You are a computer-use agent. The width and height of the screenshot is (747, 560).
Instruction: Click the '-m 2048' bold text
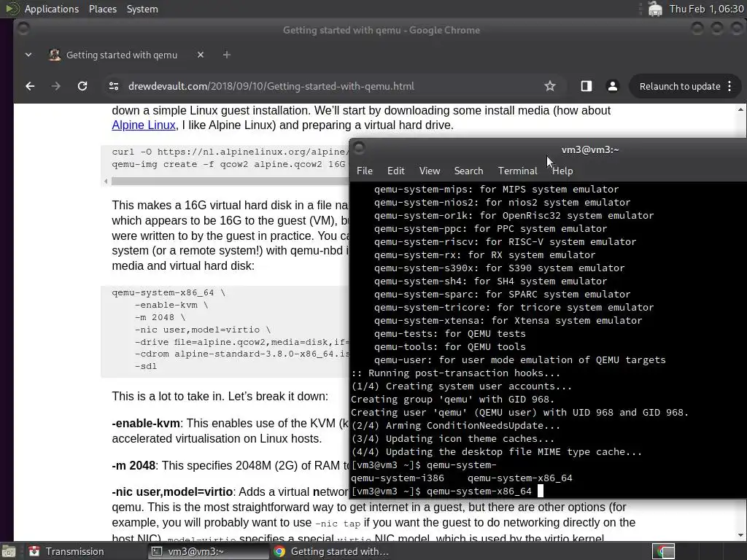[x=133, y=465]
